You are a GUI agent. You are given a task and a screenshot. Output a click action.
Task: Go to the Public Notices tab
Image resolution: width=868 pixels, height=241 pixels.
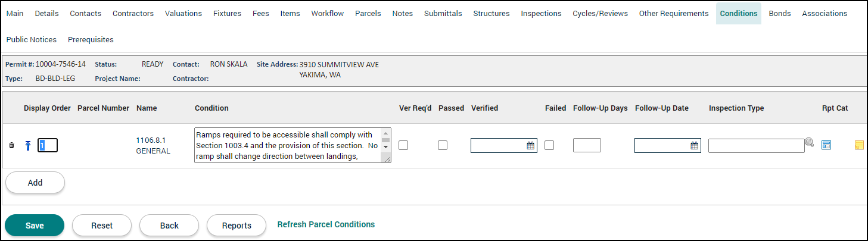32,39
